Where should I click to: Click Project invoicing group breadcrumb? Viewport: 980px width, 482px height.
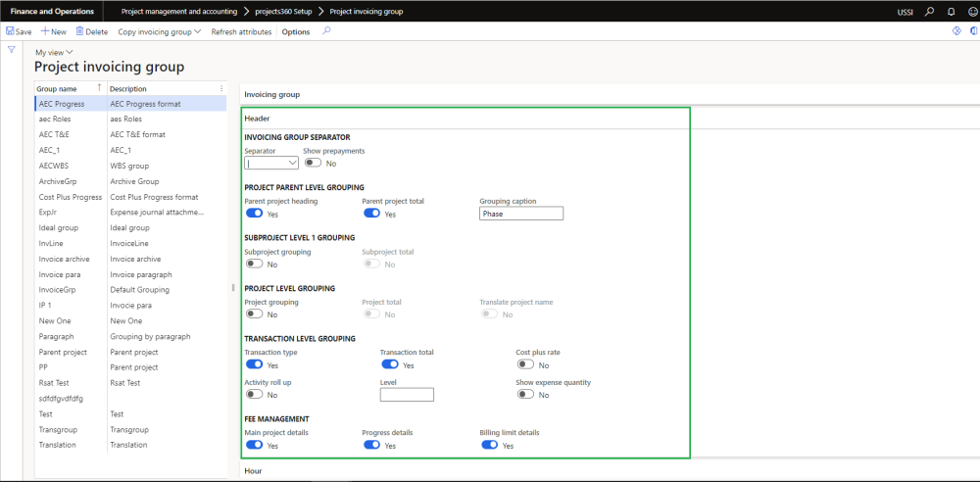[x=367, y=11]
